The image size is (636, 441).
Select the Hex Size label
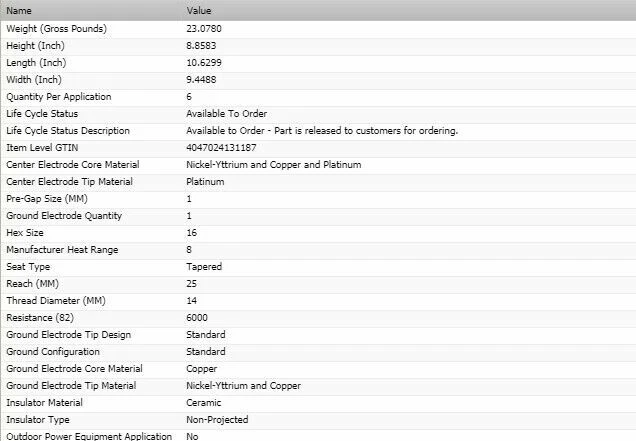coord(25,233)
